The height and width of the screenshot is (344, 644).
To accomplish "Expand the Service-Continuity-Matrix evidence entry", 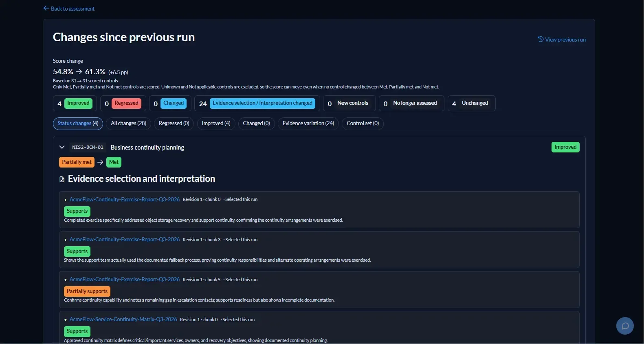I will click(x=65, y=320).
